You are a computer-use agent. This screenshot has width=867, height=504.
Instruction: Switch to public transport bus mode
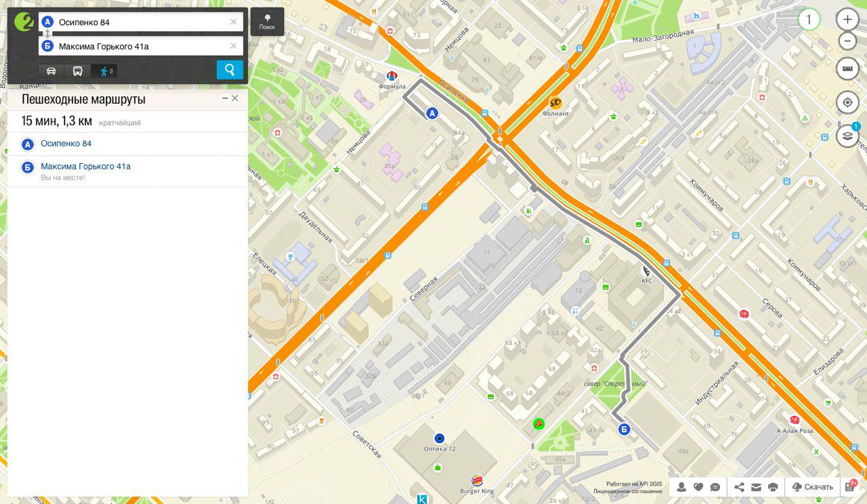pos(78,71)
